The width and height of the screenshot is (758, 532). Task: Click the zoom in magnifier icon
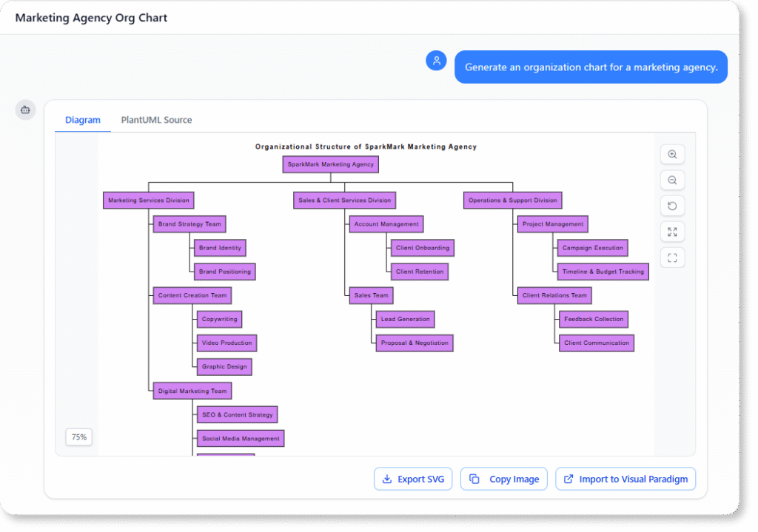671,154
